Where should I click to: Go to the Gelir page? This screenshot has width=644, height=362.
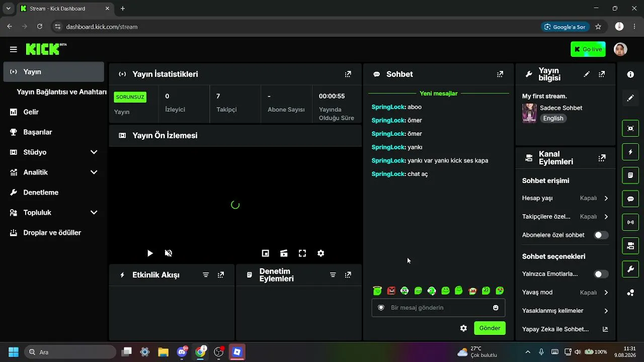coord(53,112)
